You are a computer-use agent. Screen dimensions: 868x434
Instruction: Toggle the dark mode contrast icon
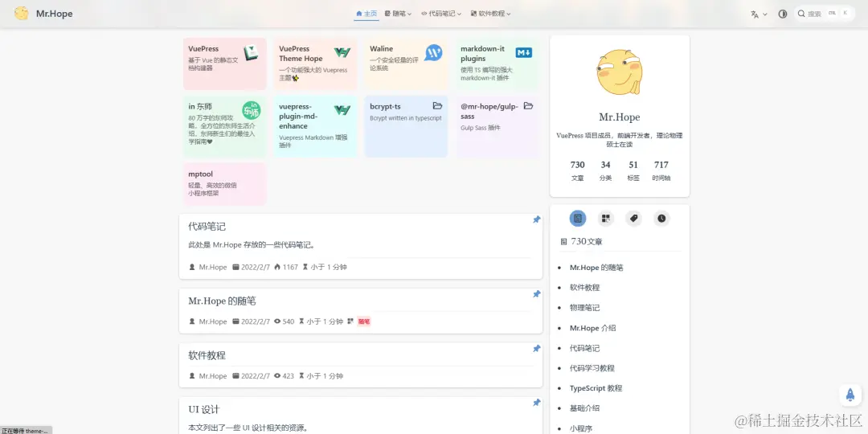782,14
